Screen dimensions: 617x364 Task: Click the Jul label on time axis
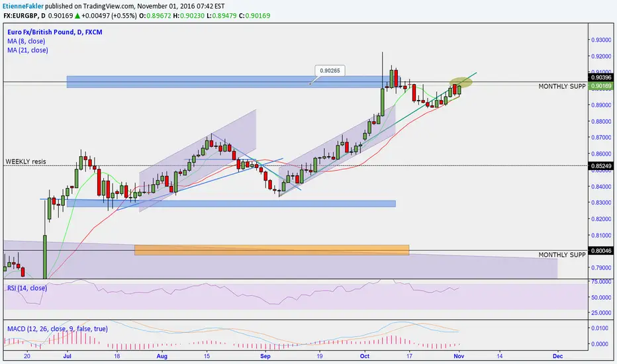click(67, 356)
